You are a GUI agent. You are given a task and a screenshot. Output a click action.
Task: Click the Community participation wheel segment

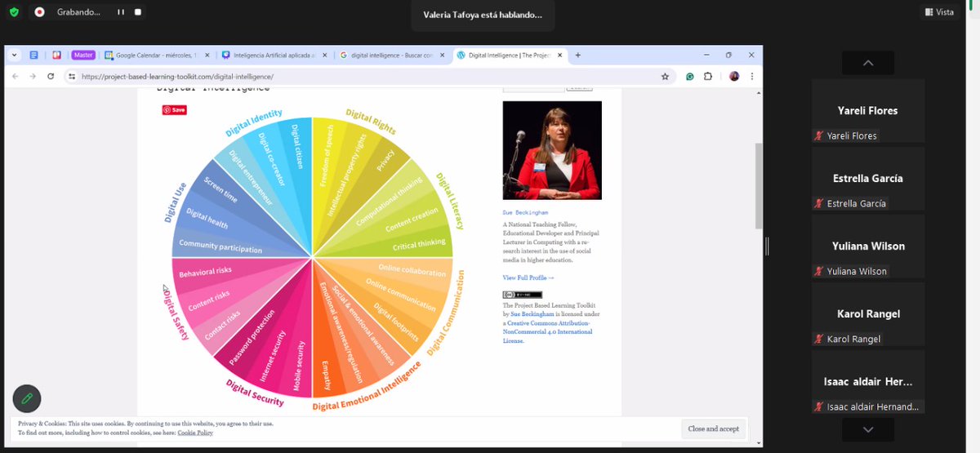[220, 246]
